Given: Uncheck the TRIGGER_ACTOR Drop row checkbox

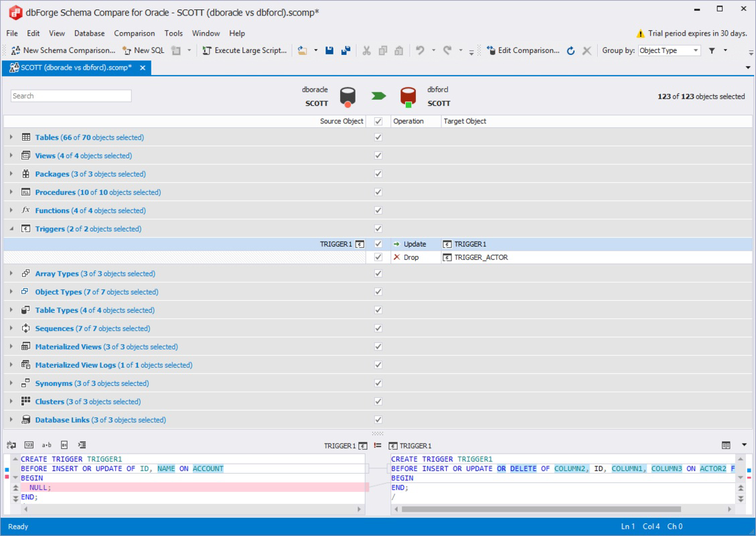Looking at the screenshot, I should coord(378,257).
